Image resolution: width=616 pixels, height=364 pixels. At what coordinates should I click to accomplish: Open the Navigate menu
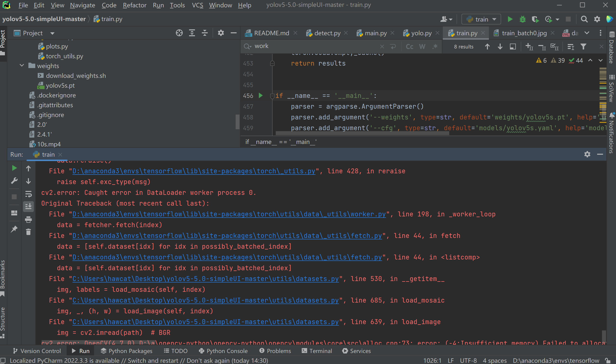(83, 5)
